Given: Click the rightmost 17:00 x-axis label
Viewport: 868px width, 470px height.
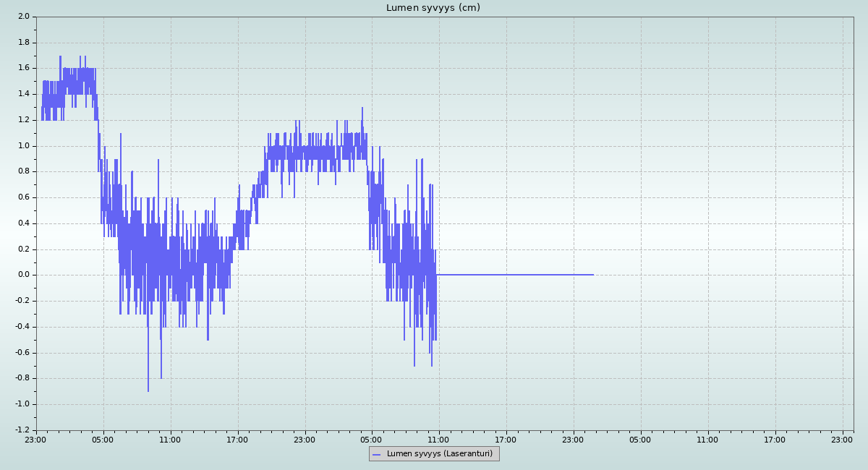Looking at the screenshot, I should pyautogui.click(x=775, y=439).
